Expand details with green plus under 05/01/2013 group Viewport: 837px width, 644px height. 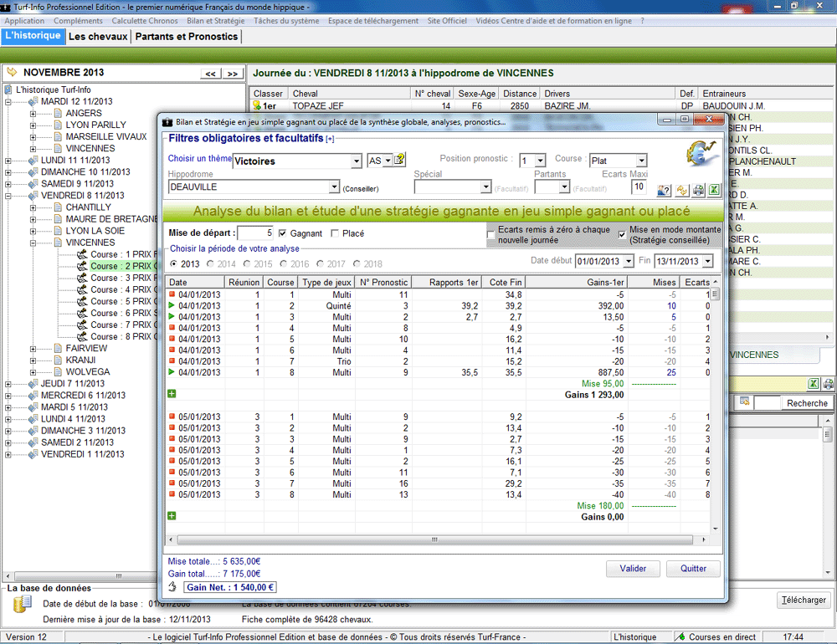click(x=172, y=516)
